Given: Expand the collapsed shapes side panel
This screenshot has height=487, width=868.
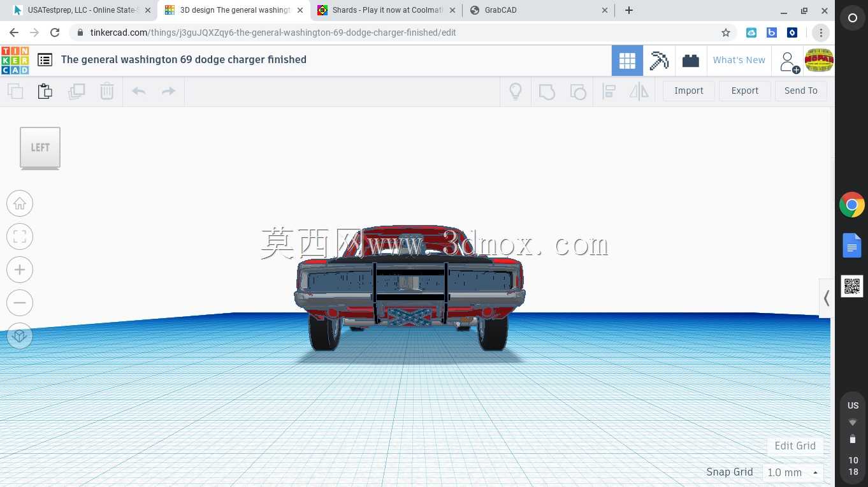Looking at the screenshot, I should [826, 298].
